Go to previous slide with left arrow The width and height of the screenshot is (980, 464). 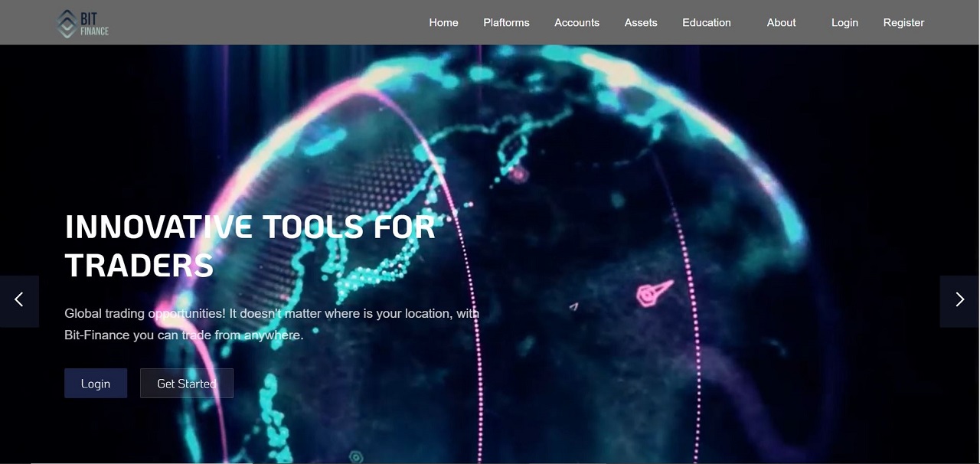click(19, 301)
